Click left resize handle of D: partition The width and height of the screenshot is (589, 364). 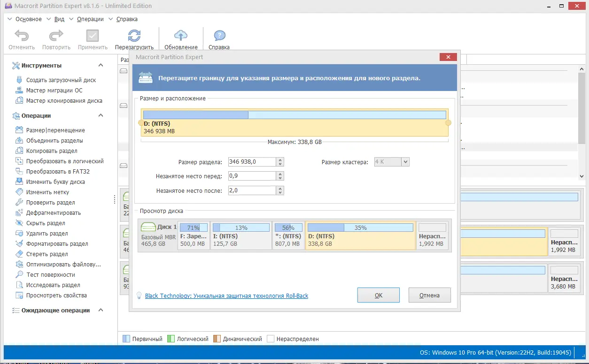point(140,122)
